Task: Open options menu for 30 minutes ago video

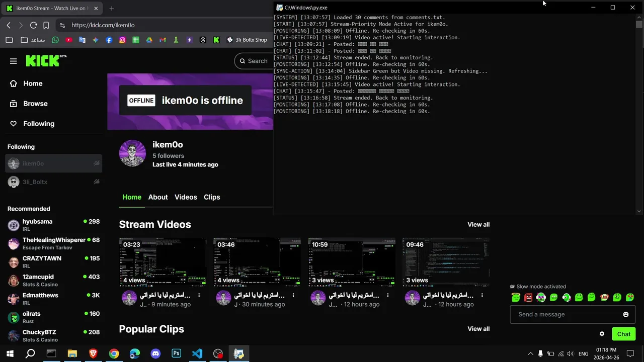Action: coord(293,296)
